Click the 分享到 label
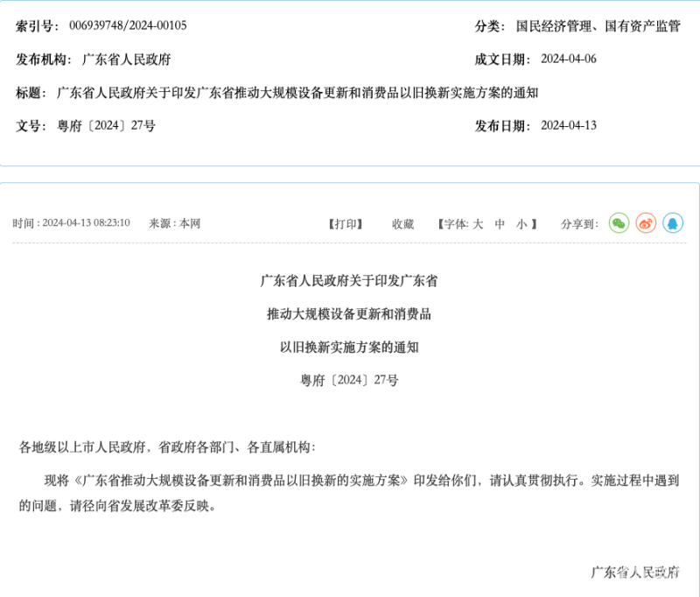This screenshot has height=597, width=700. click(x=579, y=224)
